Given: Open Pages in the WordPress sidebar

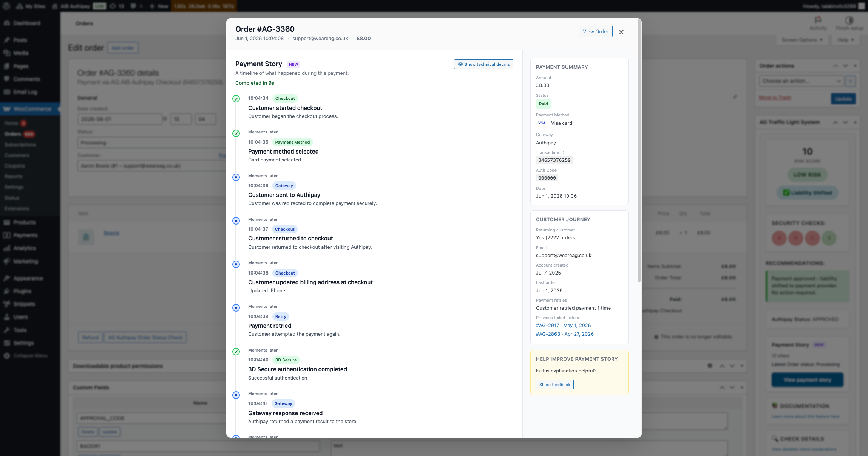Looking at the screenshot, I should pos(21,66).
